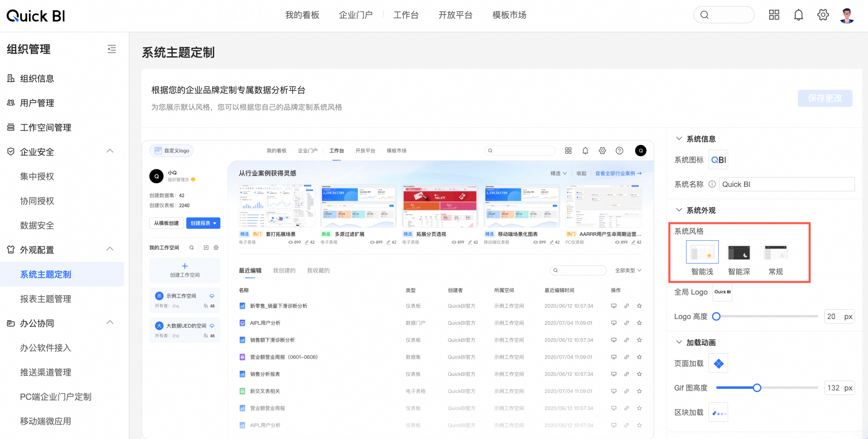Click the 区块加载 animation icon
The image size is (868, 439).
pos(718,412)
